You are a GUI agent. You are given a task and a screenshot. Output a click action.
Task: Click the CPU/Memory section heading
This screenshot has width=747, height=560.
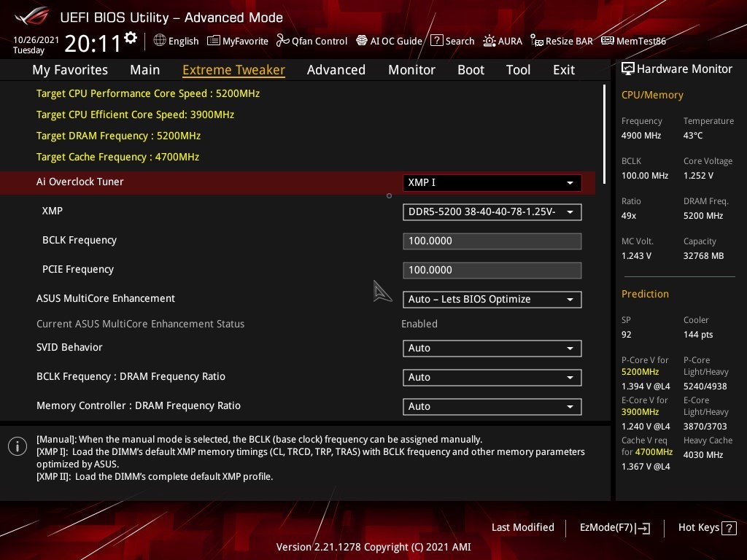(x=652, y=95)
